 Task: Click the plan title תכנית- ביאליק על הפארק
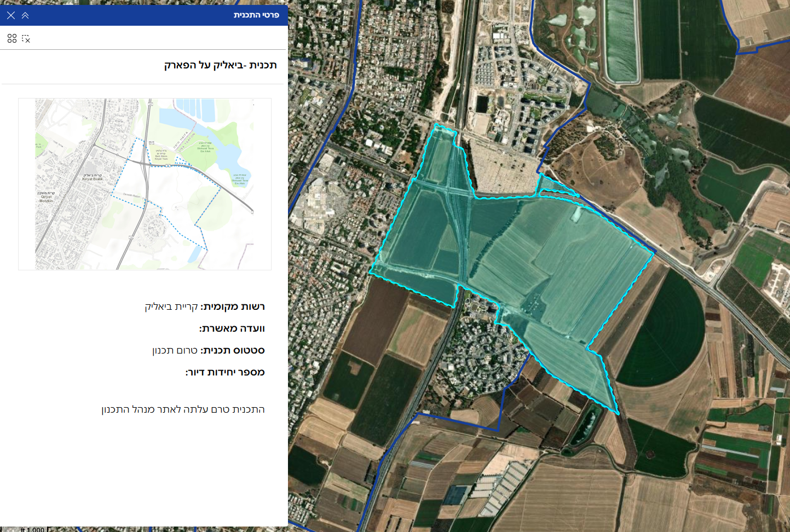tap(221, 65)
